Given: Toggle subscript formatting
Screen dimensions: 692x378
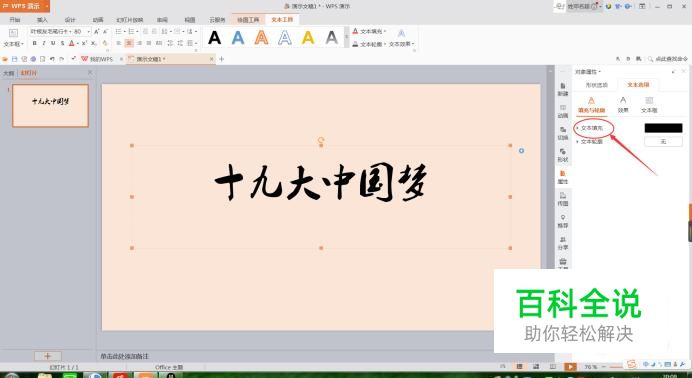Looking at the screenshot, I should (94, 43).
